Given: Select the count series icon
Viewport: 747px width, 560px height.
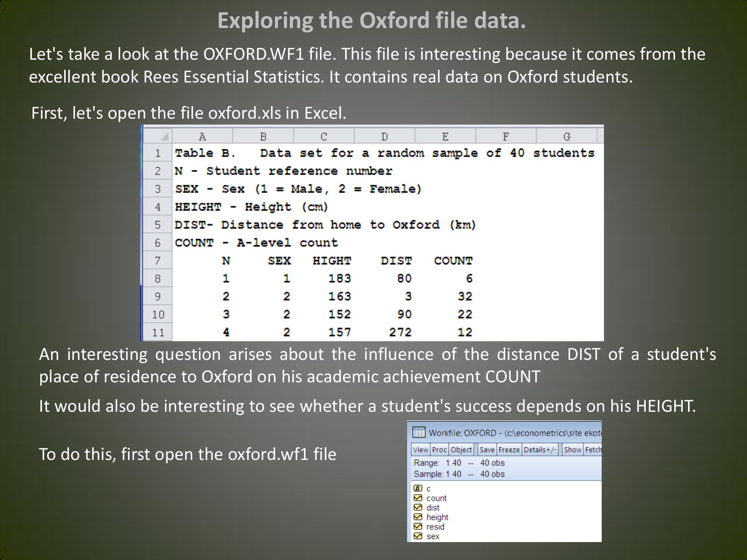Looking at the screenshot, I should 418,498.
